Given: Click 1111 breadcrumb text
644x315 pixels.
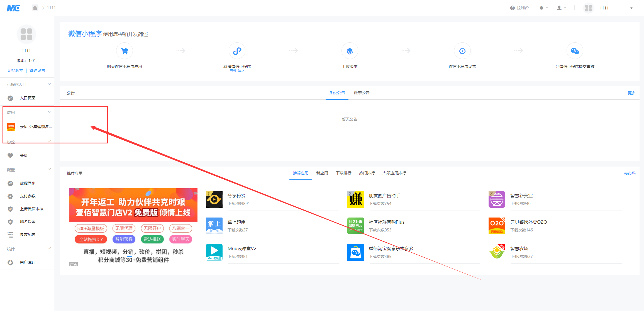Looking at the screenshot, I should [x=51, y=8].
